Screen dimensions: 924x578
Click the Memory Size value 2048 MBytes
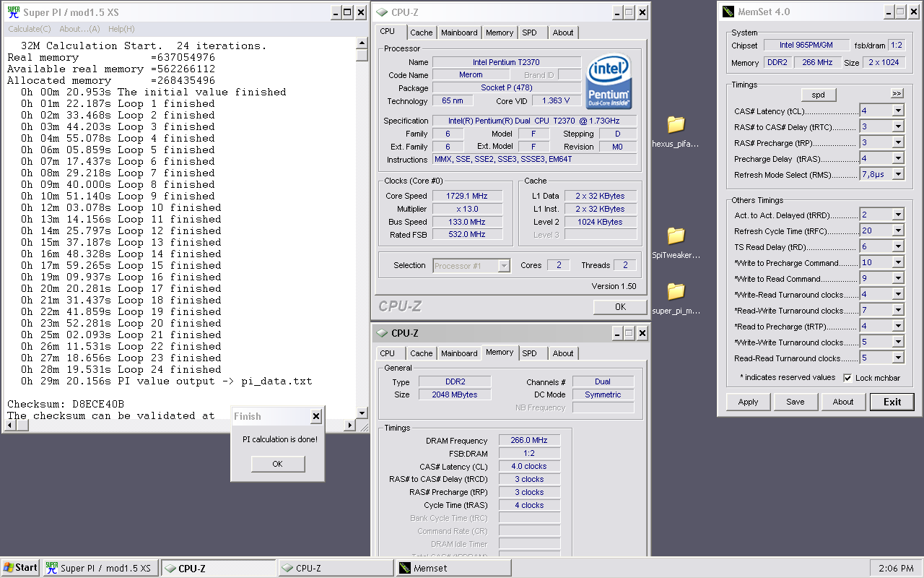(x=456, y=394)
